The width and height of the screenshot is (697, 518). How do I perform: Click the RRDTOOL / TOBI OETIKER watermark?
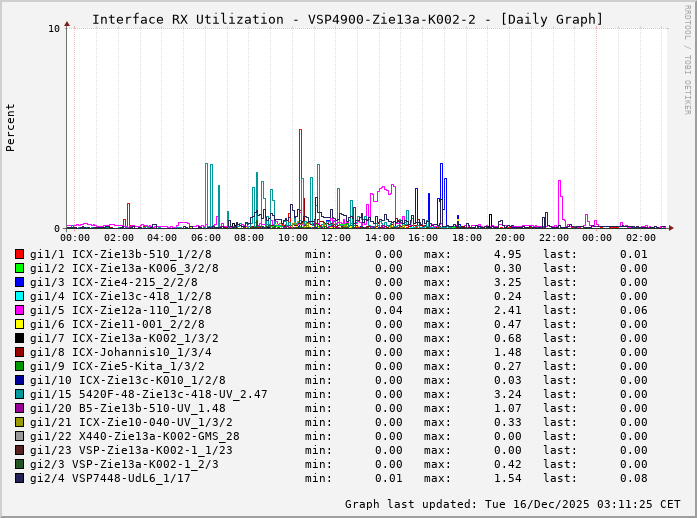tap(687, 58)
